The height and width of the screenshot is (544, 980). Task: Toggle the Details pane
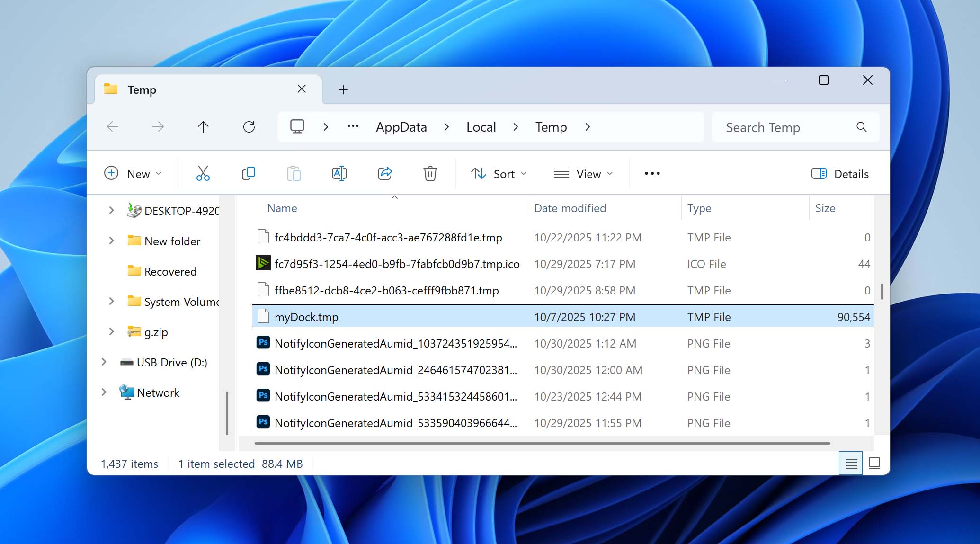(840, 173)
